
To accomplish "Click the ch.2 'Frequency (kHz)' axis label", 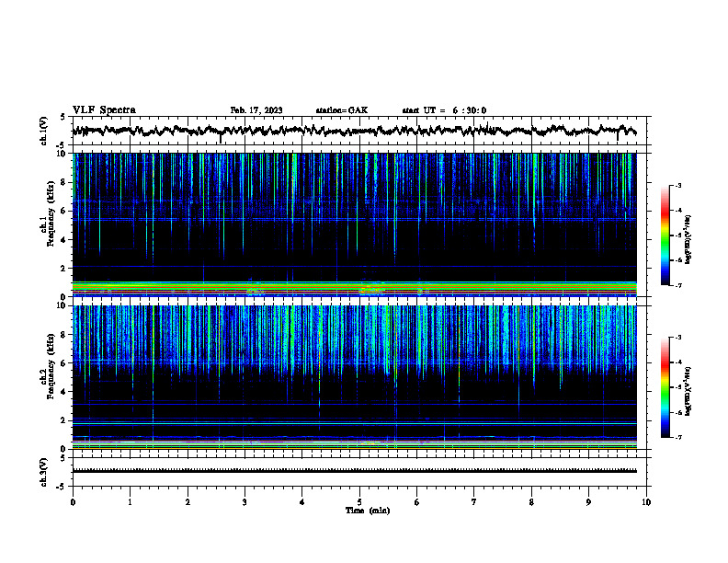I will [x=51, y=366].
